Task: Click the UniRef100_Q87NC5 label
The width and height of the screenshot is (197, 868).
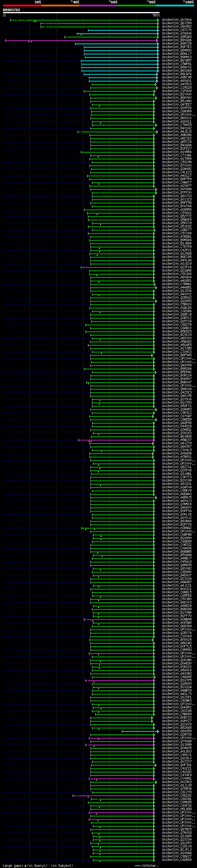Action: (x=176, y=829)
